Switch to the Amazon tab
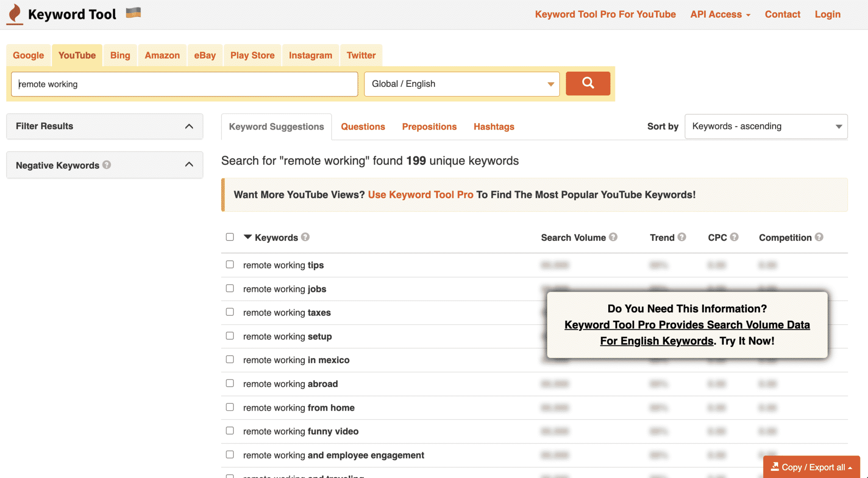 click(162, 55)
